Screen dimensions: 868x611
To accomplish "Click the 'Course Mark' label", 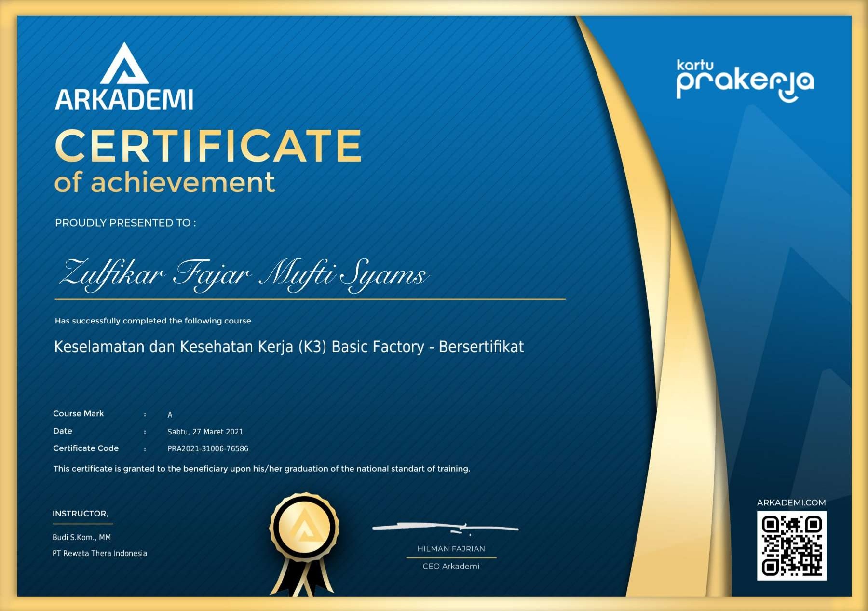I will [x=78, y=414].
